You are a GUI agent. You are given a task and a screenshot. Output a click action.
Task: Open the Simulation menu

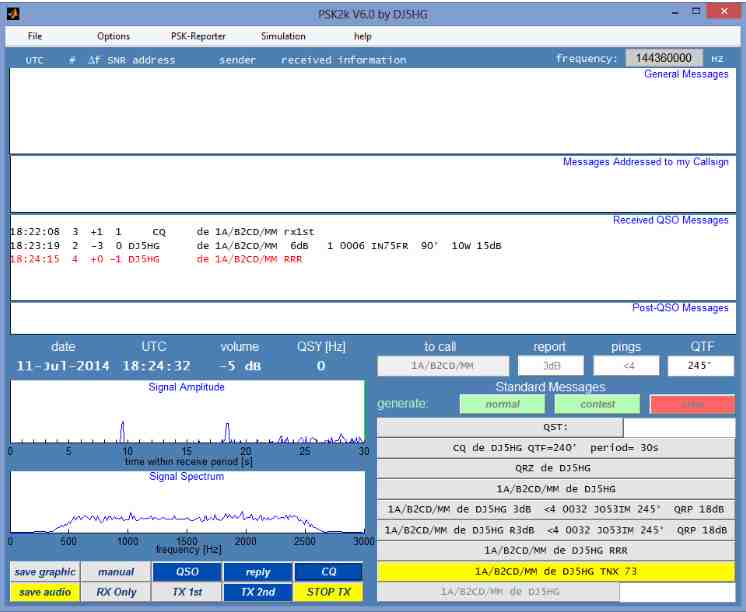283,36
